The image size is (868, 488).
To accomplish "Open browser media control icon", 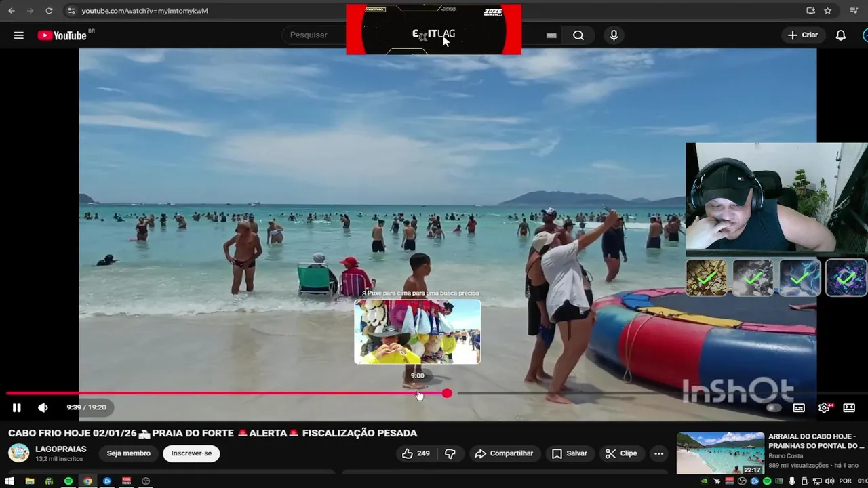I will (853, 11).
